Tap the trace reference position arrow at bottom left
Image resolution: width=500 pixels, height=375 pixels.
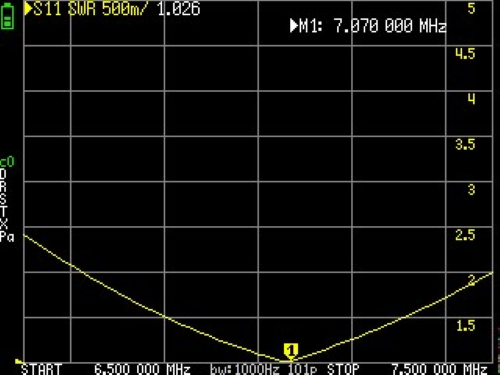pos(19,361)
